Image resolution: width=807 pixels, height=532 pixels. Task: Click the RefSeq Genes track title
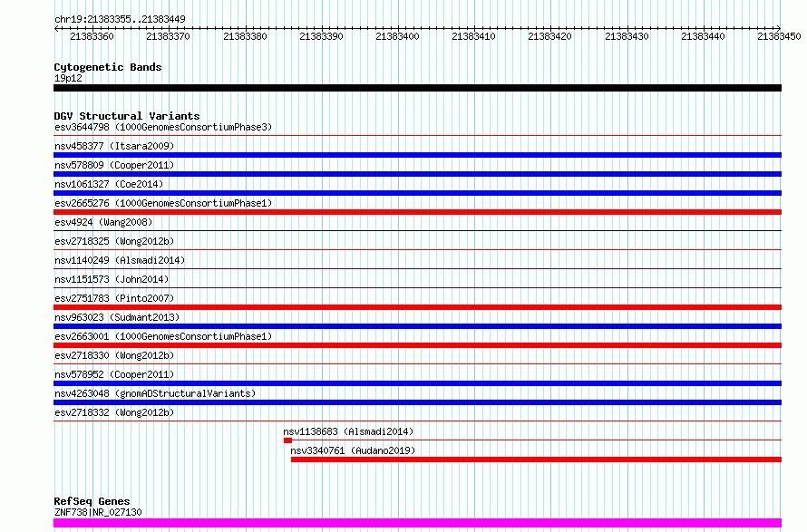coord(92,501)
